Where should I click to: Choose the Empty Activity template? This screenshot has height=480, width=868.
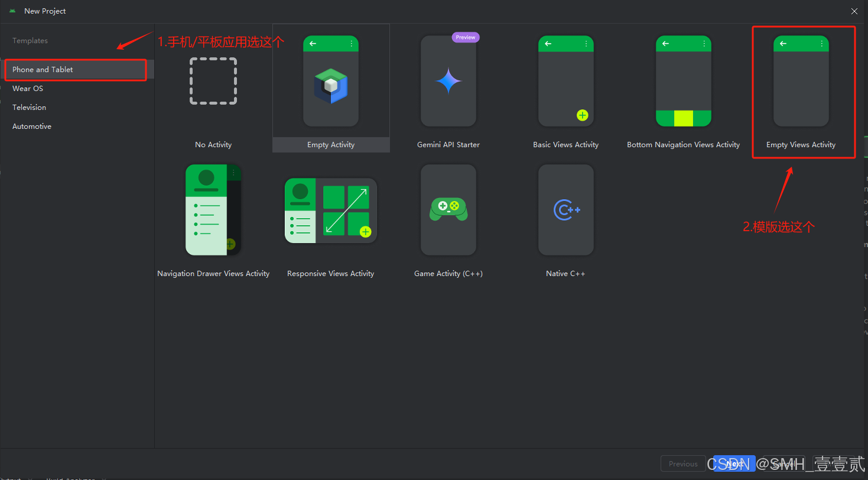[331, 89]
